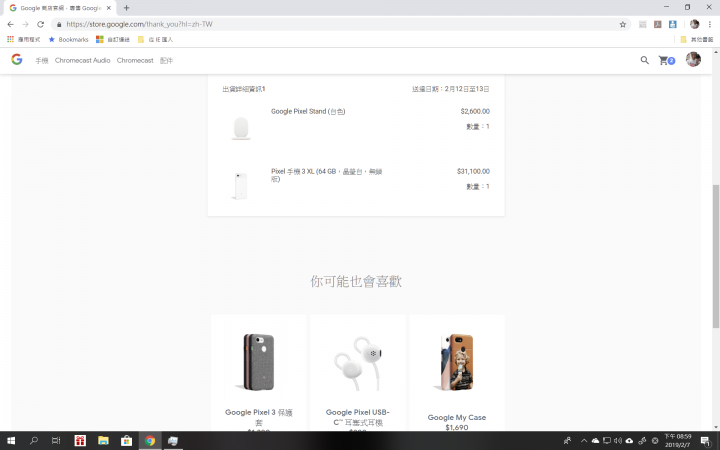Open the taskbar clock and date

[x=678, y=441]
